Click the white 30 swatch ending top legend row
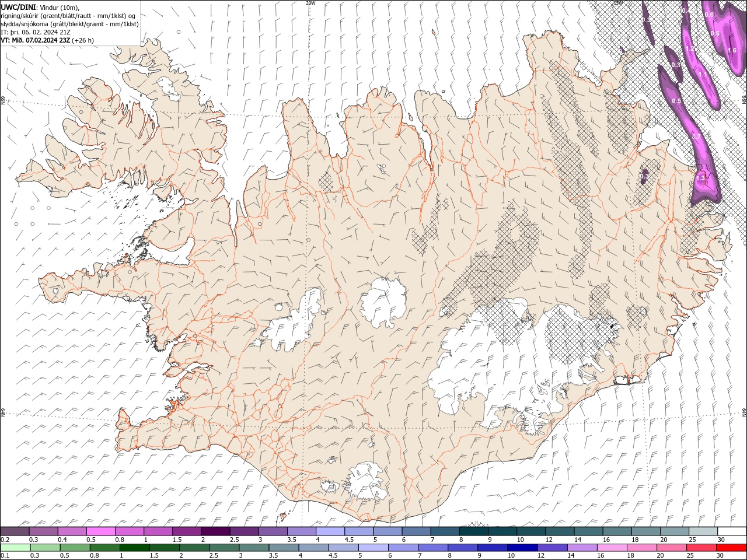This screenshot has height=560, width=747. point(732,531)
